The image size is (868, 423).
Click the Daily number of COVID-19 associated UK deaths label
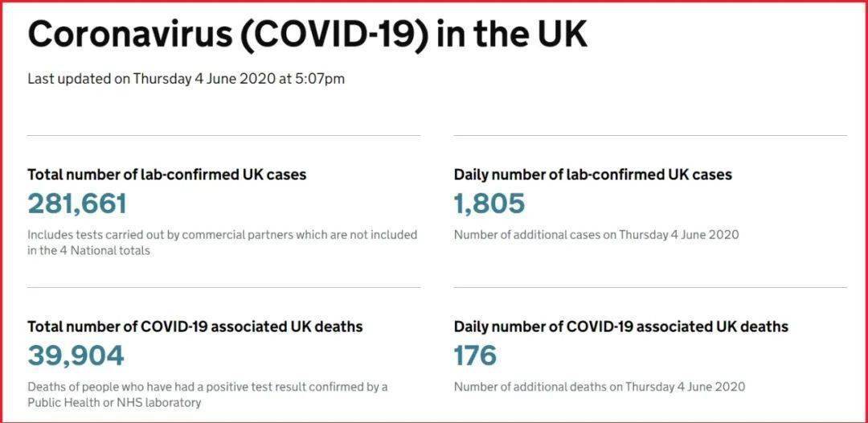coord(621,326)
